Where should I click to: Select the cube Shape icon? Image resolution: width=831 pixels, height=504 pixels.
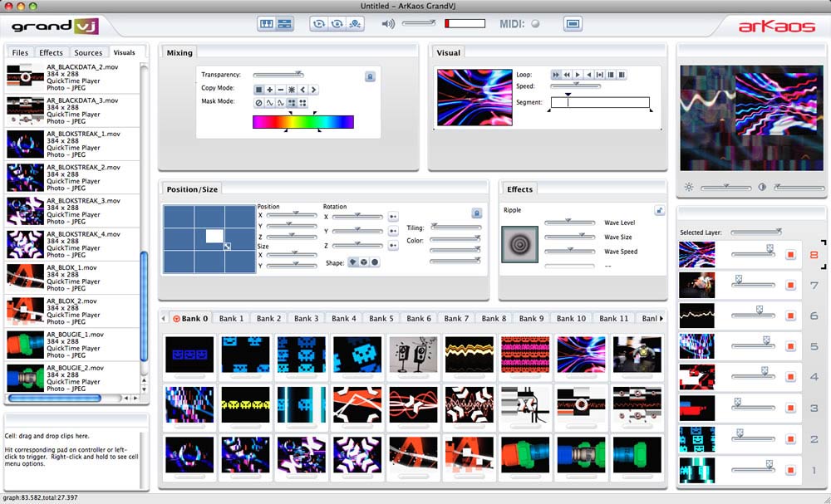364,262
